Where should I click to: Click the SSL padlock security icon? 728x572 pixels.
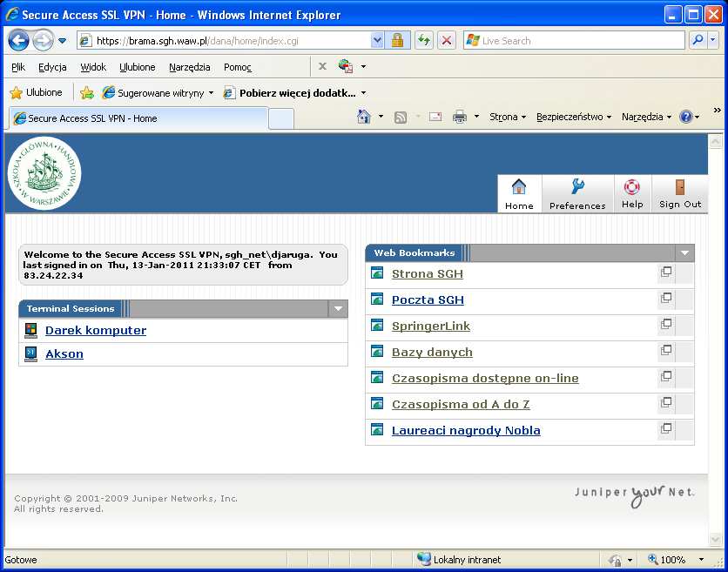(x=397, y=41)
